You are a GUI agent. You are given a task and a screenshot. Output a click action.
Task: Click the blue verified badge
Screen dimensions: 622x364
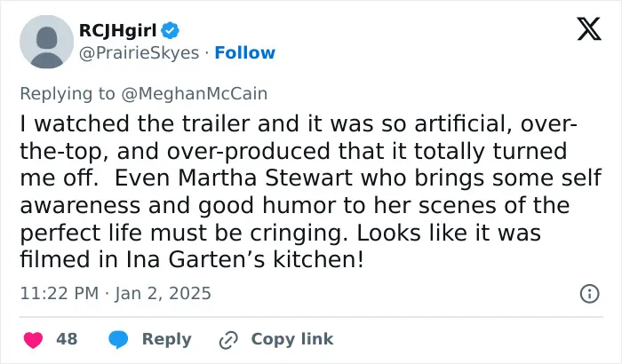click(x=171, y=30)
